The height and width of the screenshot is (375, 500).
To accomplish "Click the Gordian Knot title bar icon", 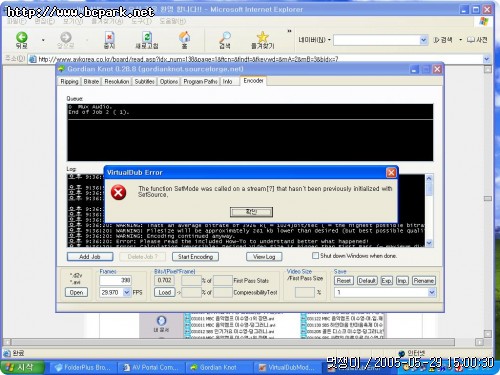I will click(61, 69).
